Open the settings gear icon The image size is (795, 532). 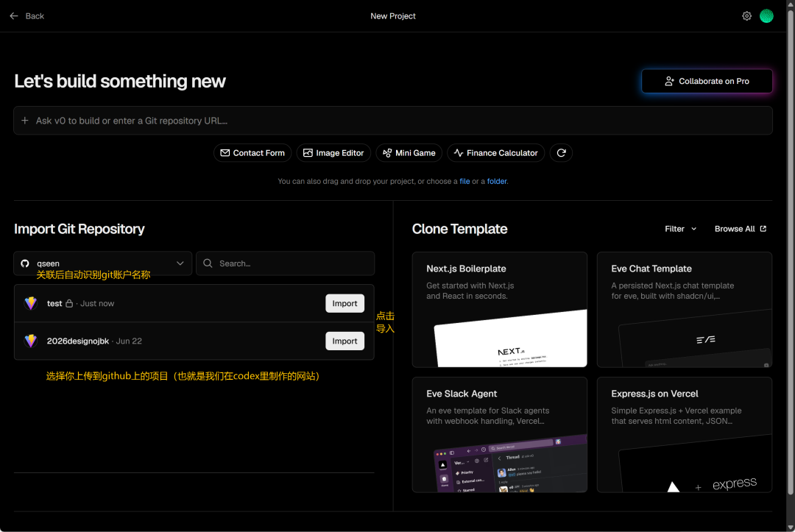point(746,16)
